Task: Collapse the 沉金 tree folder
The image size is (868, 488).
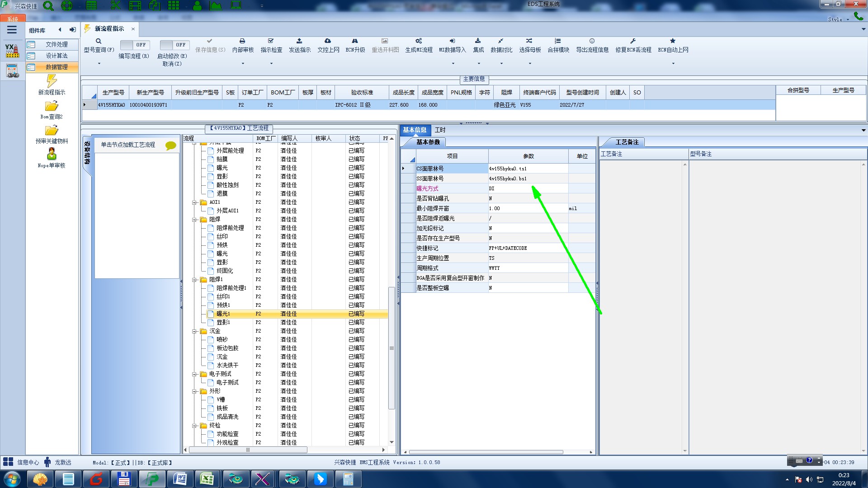Action: click(194, 331)
